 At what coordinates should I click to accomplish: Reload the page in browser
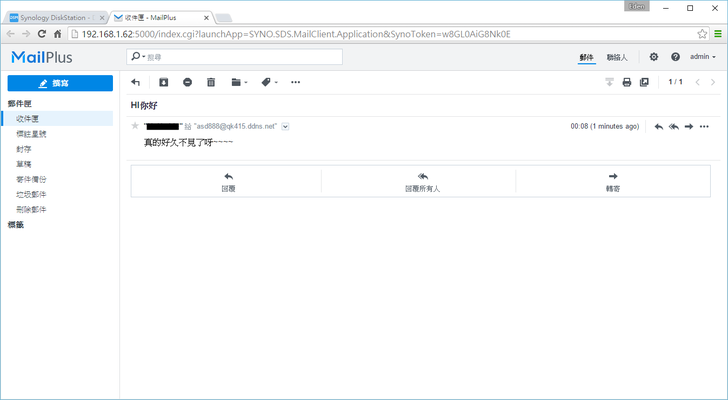42,34
